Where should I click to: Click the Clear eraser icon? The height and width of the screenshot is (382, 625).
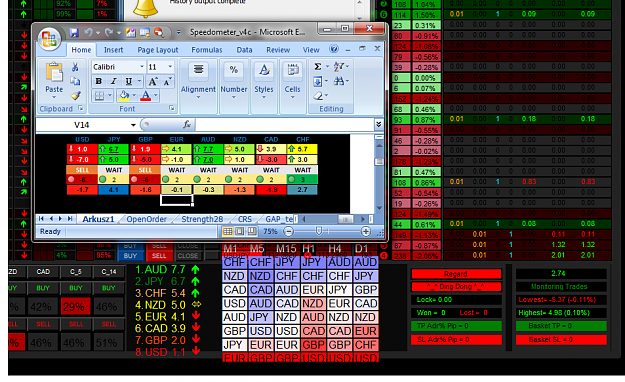click(x=318, y=96)
